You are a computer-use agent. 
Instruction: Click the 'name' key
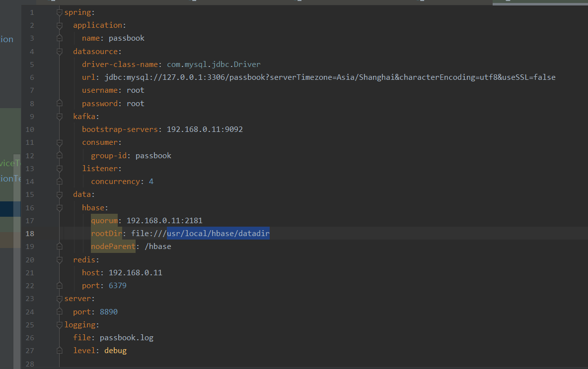click(91, 38)
